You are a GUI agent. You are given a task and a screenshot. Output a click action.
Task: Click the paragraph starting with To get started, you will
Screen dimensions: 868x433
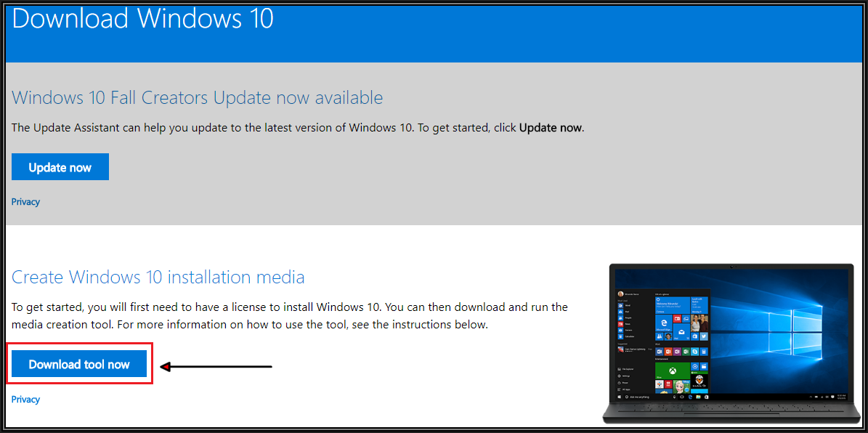tap(290, 315)
